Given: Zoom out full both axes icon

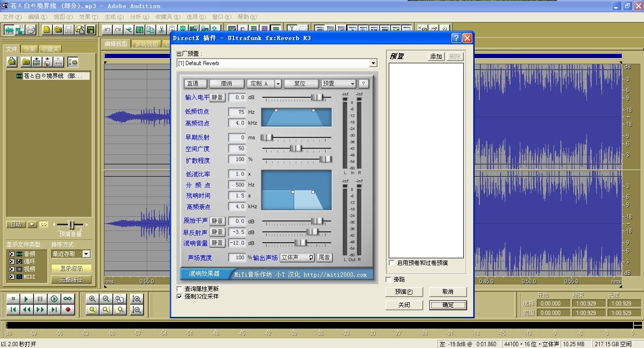Looking at the screenshot, I should coord(120,299).
